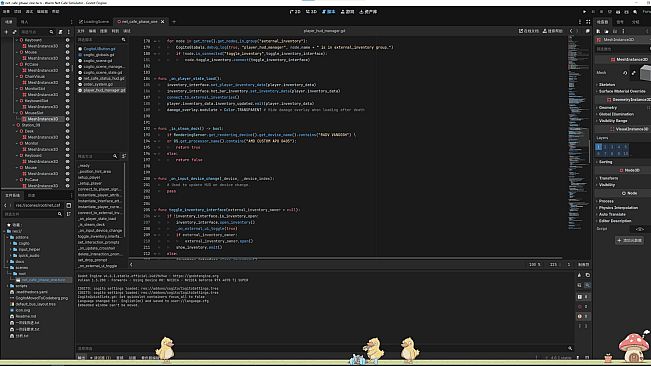Toggle visibility of MouseSlot node

pos(67,112)
